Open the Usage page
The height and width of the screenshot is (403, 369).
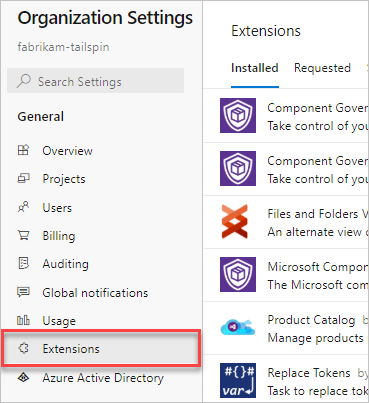(59, 321)
